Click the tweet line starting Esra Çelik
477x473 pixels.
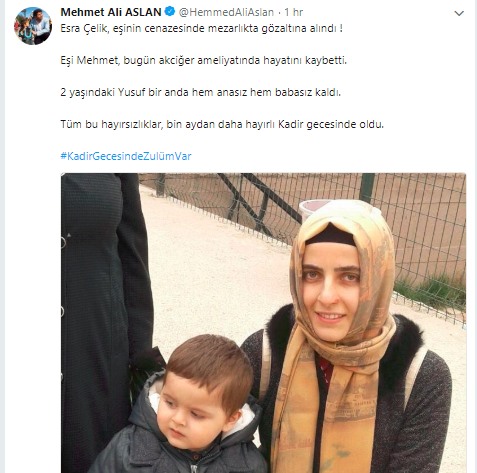click(201, 28)
